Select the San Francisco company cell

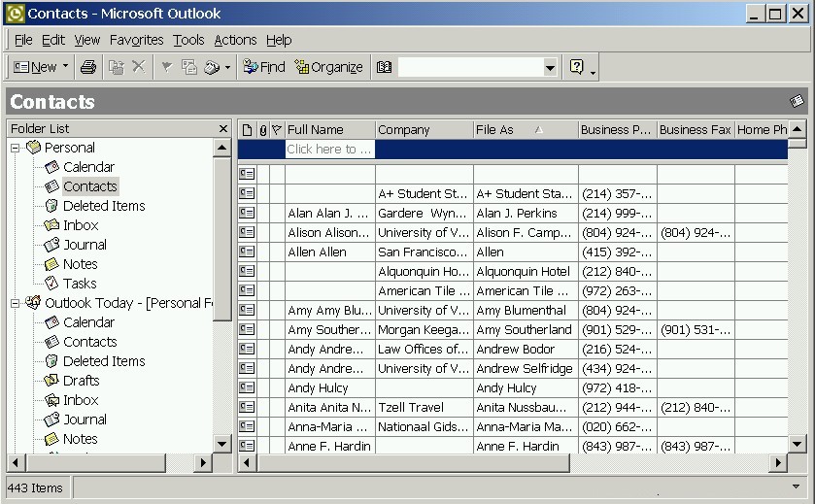tap(424, 252)
